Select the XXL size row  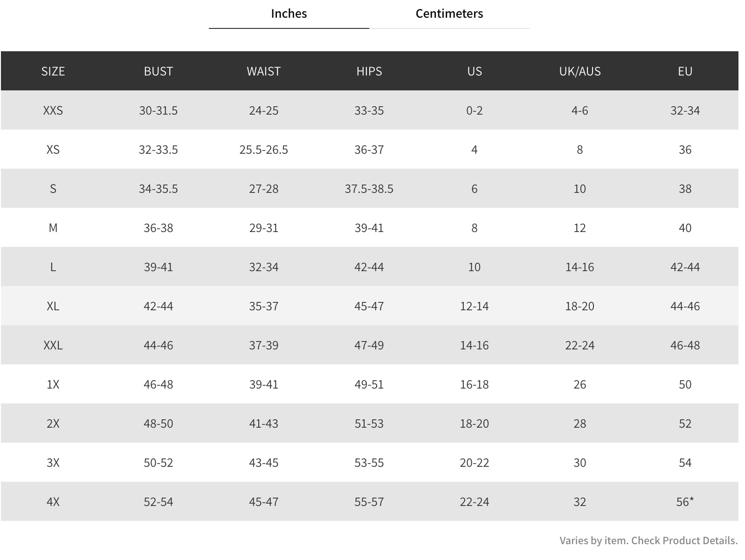pos(53,345)
